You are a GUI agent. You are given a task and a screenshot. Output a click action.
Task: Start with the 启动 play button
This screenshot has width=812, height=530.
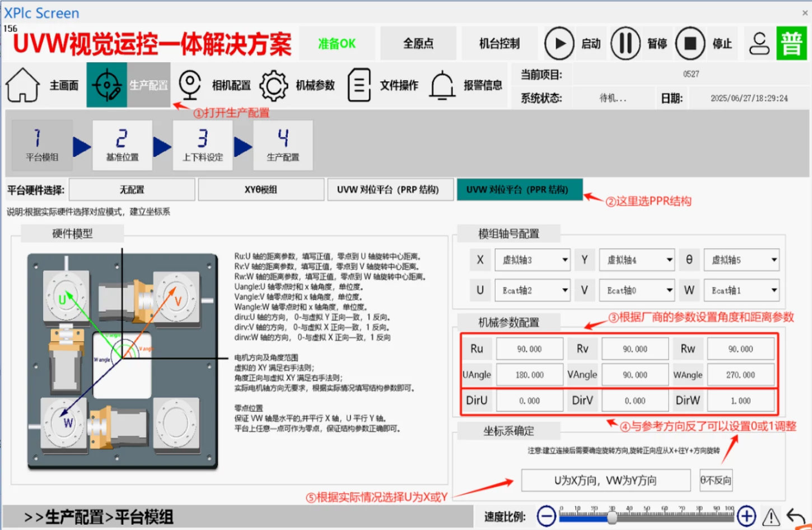tap(559, 43)
